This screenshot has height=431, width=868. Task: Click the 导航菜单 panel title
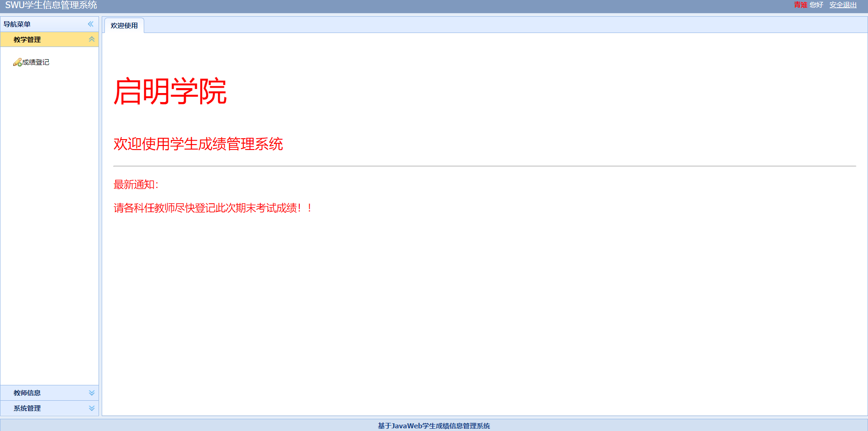pyautogui.click(x=17, y=24)
